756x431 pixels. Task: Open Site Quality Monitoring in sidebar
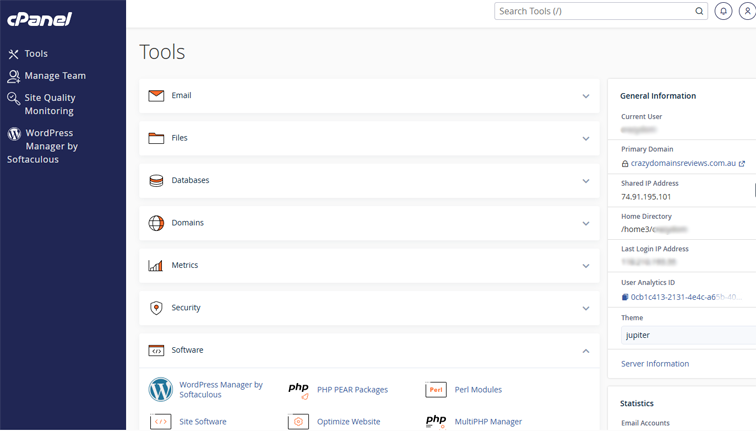[x=50, y=105]
